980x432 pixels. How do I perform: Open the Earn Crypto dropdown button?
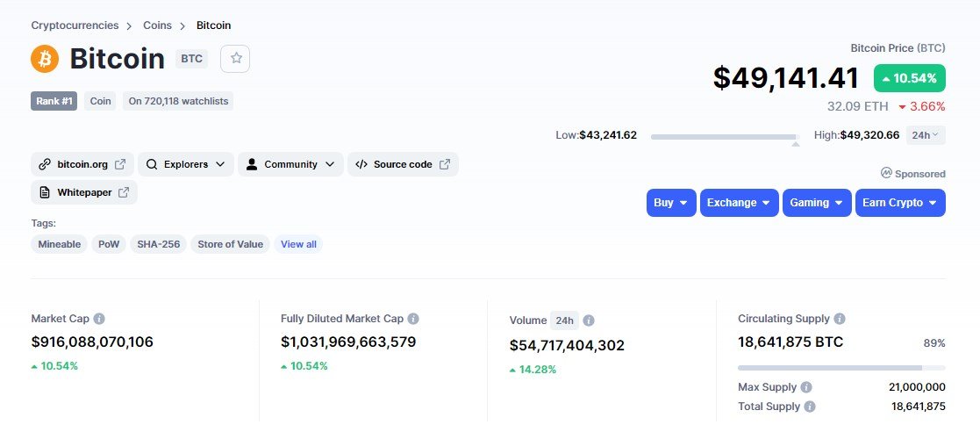click(x=900, y=203)
